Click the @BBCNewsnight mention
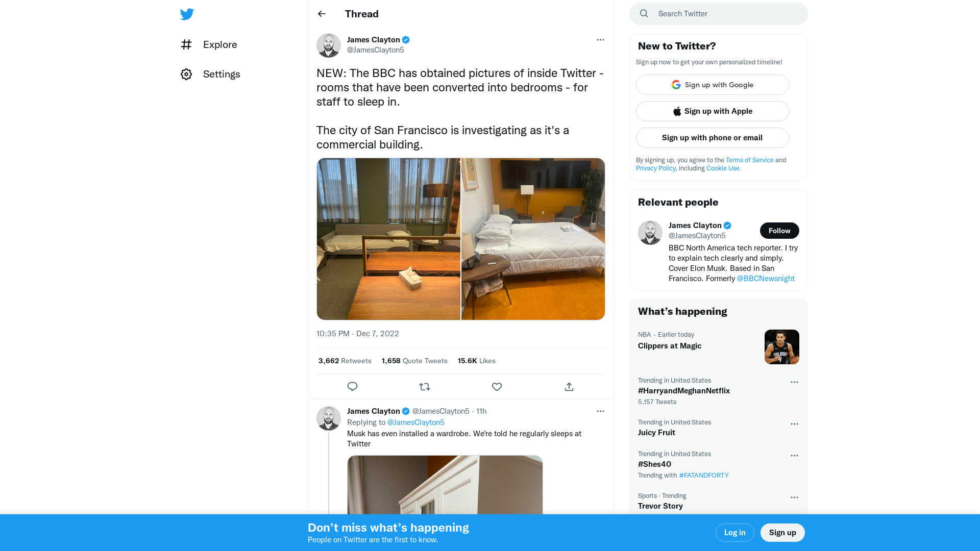The image size is (980, 551). click(766, 279)
